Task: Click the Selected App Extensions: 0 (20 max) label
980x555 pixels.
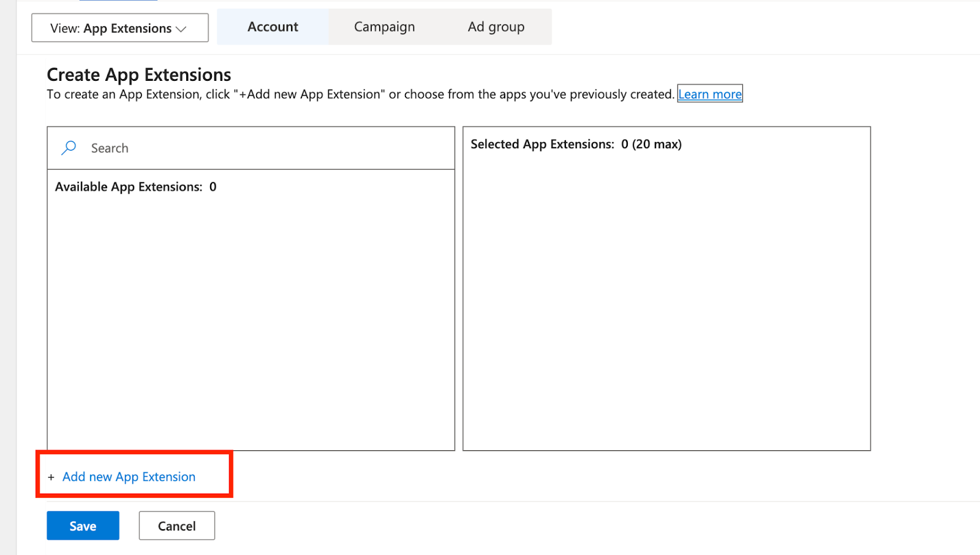Action: [x=576, y=144]
